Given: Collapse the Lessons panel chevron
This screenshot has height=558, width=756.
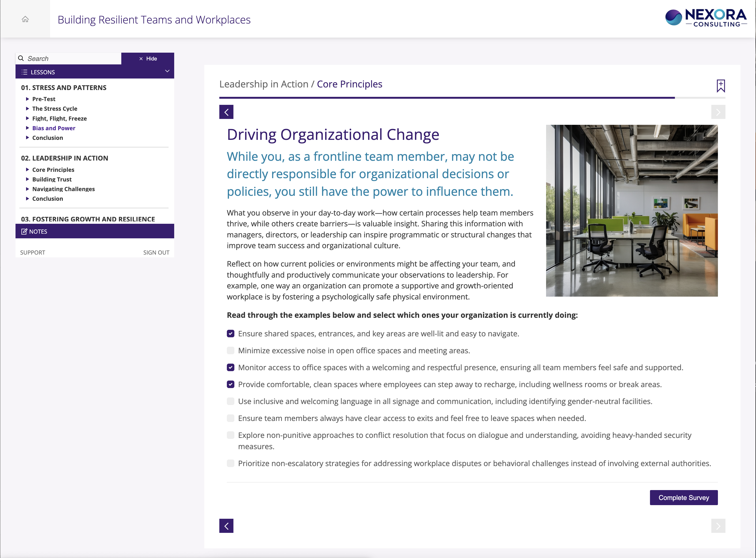Looking at the screenshot, I should [x=167, y=71].
